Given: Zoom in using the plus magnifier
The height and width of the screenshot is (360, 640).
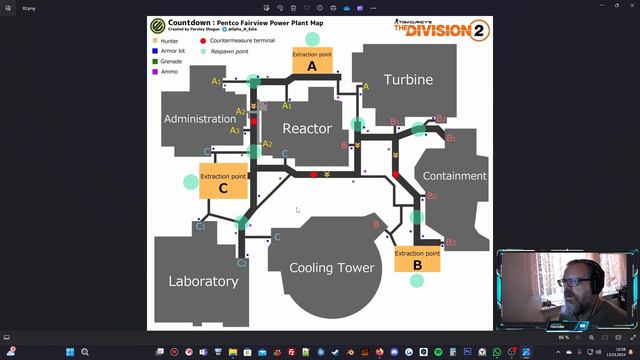Looking at the screenshot, I should click(591, 338).
